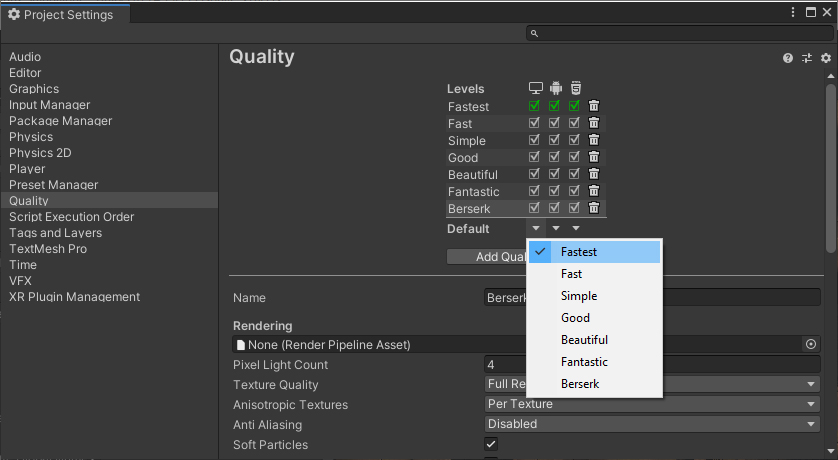Click trash icon for Berserk level
Viewport: 838px width, 460px height.
click(x=594, y=208)
